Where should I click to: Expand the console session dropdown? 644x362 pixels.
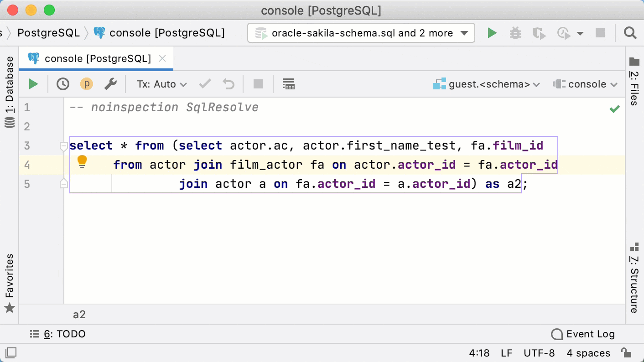[585, 84]
